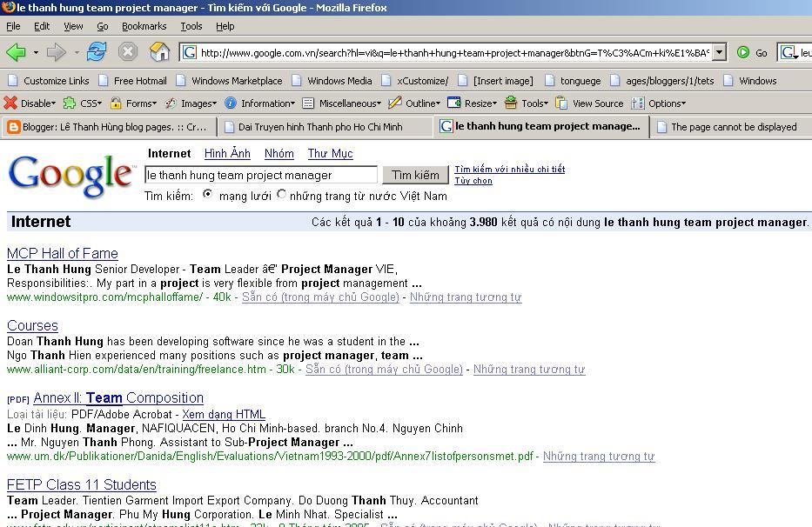This screenshot has height=527, width=812.
Task: Click the Tools toolbox icon
Action: click(511, 103)
